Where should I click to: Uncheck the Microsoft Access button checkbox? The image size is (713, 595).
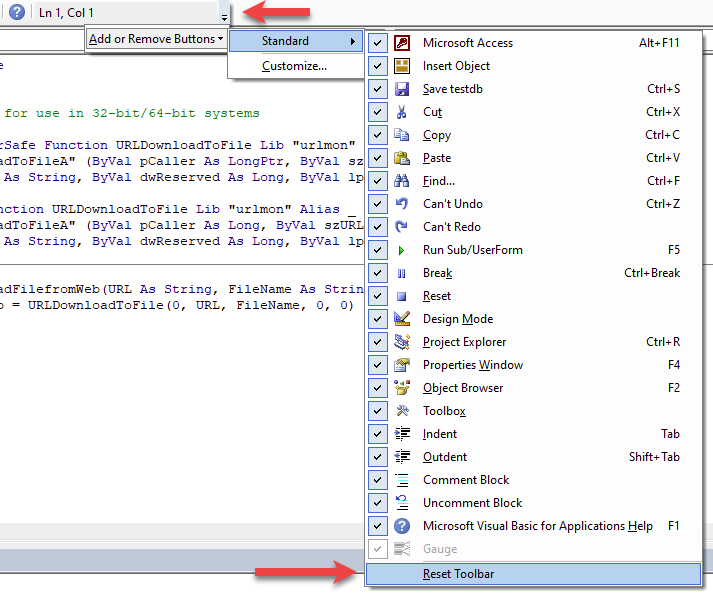(377, 43)
